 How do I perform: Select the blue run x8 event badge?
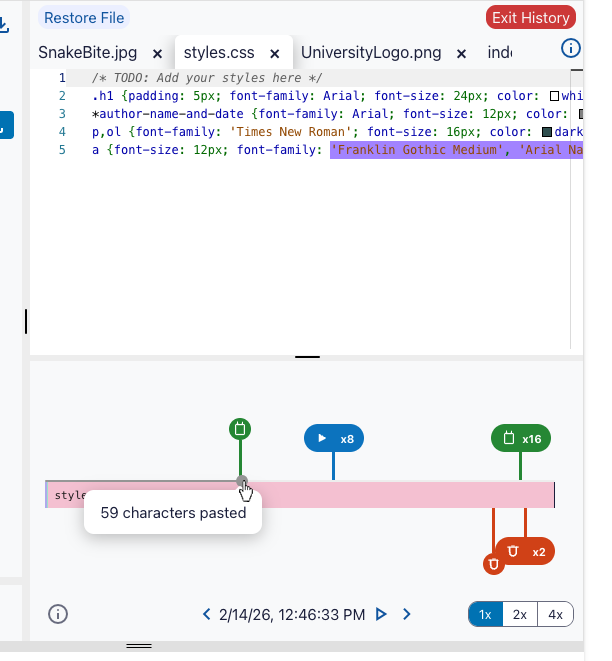click(x=334, y=438)
